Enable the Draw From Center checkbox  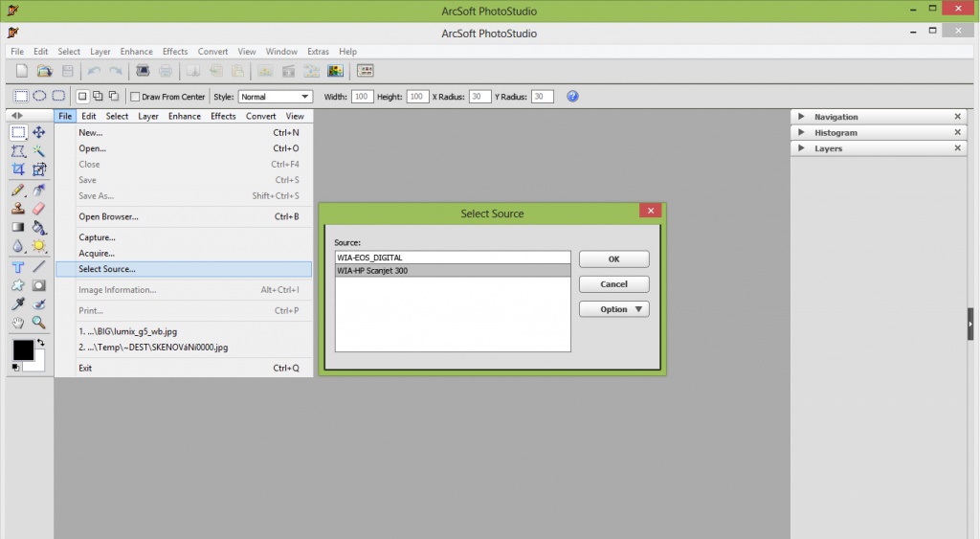[134, 97]
